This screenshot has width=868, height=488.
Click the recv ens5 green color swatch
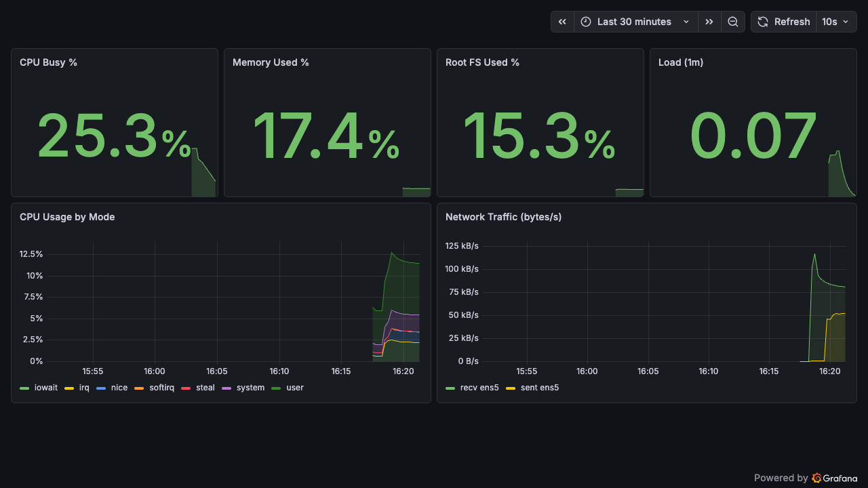450,388
